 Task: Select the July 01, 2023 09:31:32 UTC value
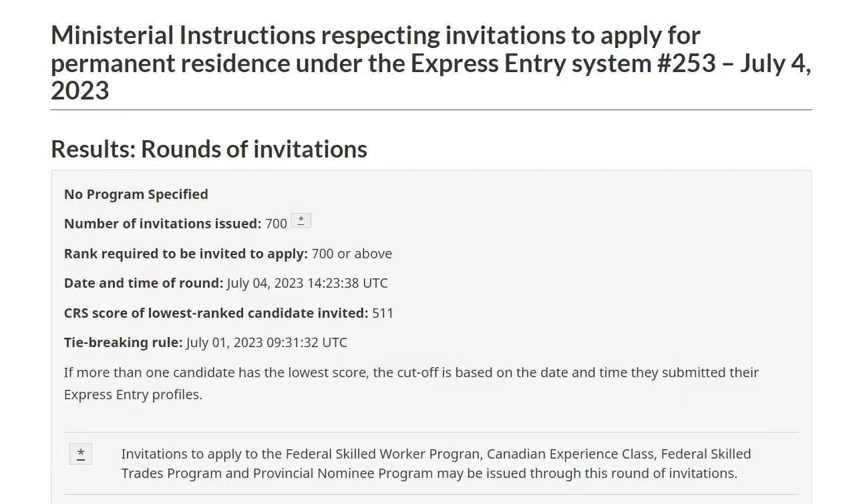pyautogui.click(x=267, y=342)
